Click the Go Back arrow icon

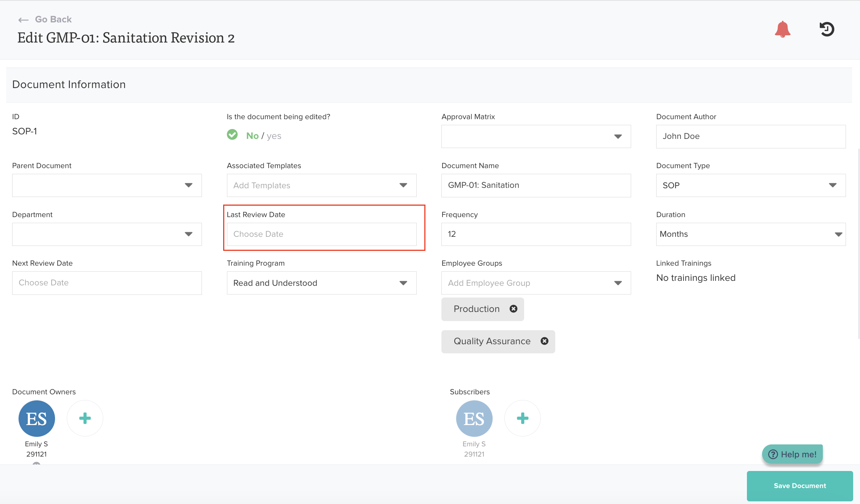click(24, 20)
